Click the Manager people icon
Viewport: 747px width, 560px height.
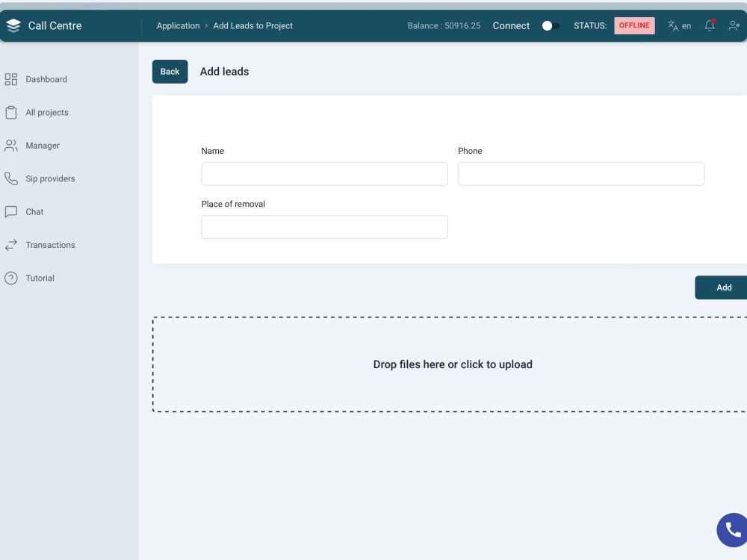pos(11,146)
